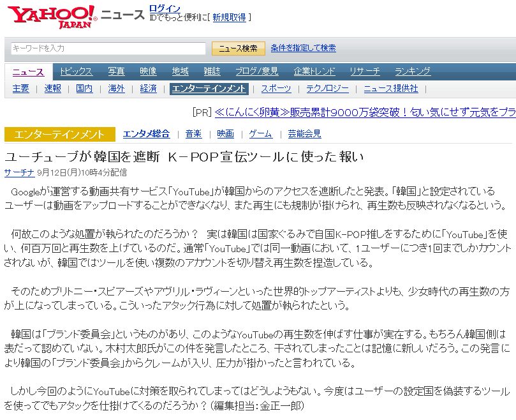Screen dimensions: 516x420
Task: Go to テクノロジー news category
Action: pos(327,89)
